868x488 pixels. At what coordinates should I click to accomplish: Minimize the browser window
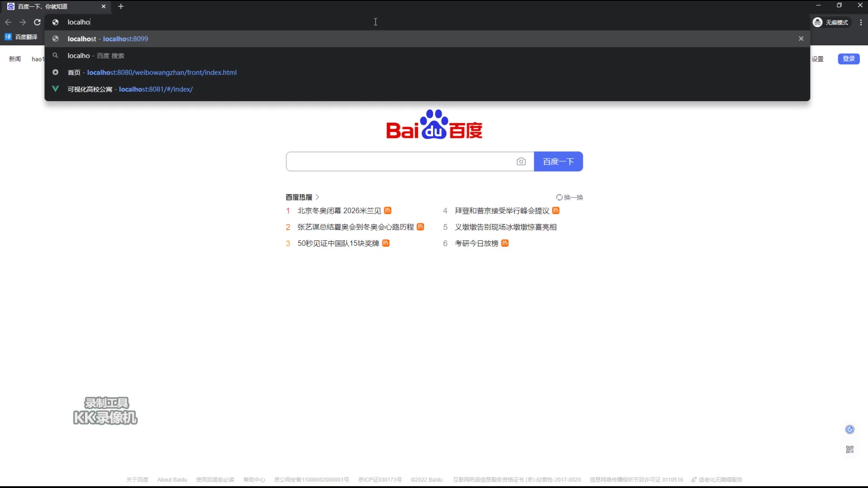pyautogui.click(x=818, y=5)
